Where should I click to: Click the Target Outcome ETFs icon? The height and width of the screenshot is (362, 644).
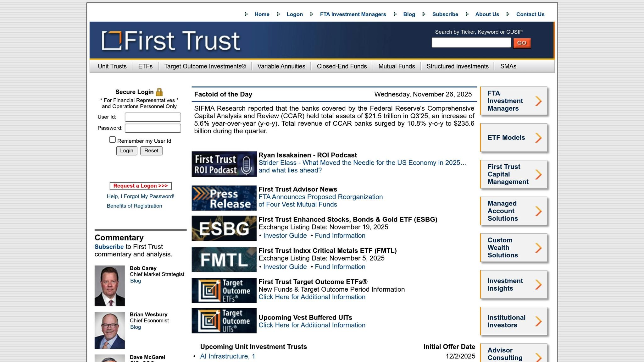[x=224, y=290]
